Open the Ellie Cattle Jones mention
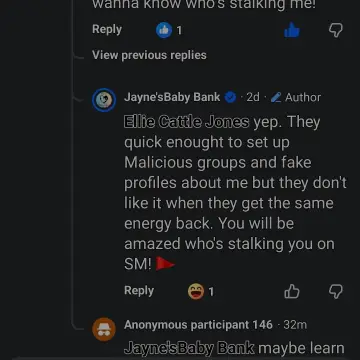360x360 pixels. click(186, 122)
